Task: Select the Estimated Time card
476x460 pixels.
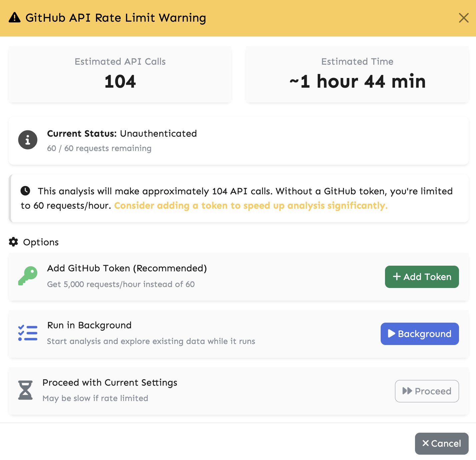Action: (x=357, y=74)
